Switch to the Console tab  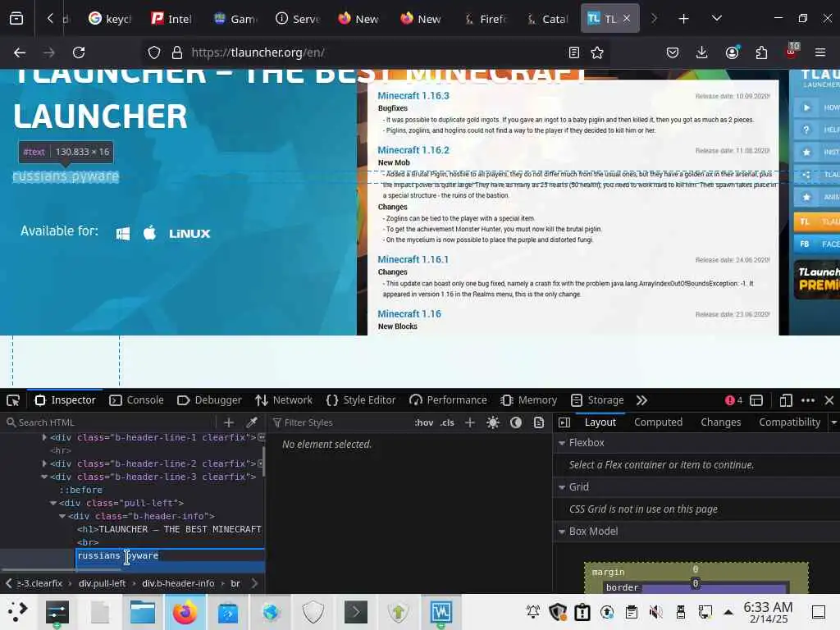pyautogui.click(x=136, y=400)
